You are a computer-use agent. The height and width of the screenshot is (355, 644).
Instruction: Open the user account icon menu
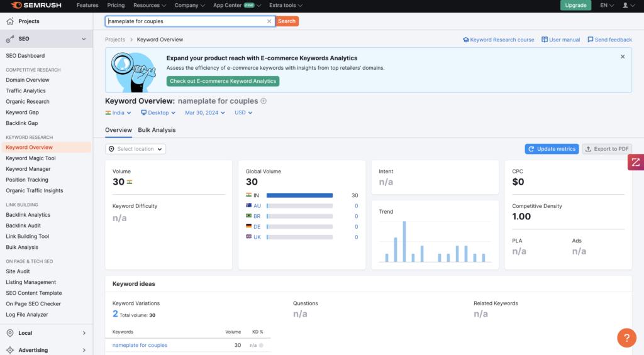tap(628, 5)
